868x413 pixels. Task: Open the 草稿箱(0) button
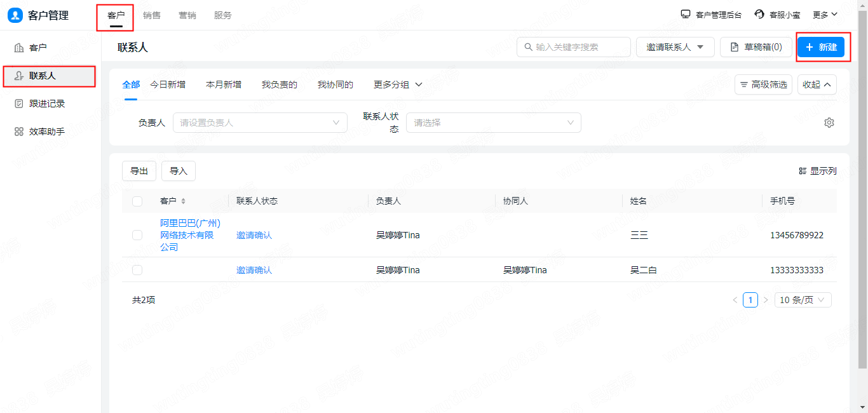coord(756,47)
